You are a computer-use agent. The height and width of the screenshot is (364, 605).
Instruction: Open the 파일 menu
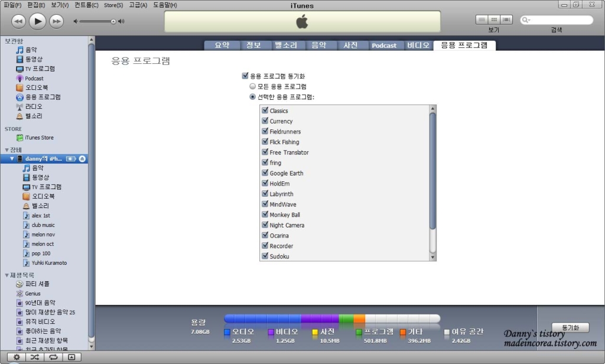click(x=12, y=5)
